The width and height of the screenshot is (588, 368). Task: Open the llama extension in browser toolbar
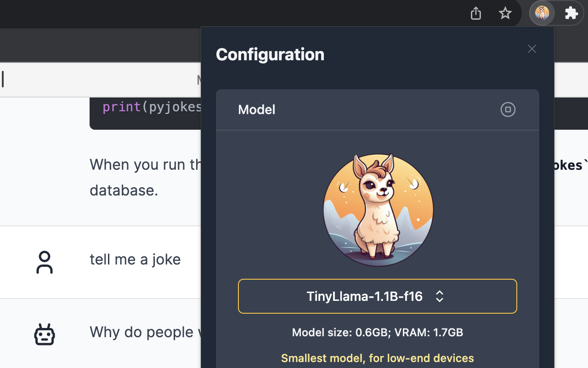[542, 13]
